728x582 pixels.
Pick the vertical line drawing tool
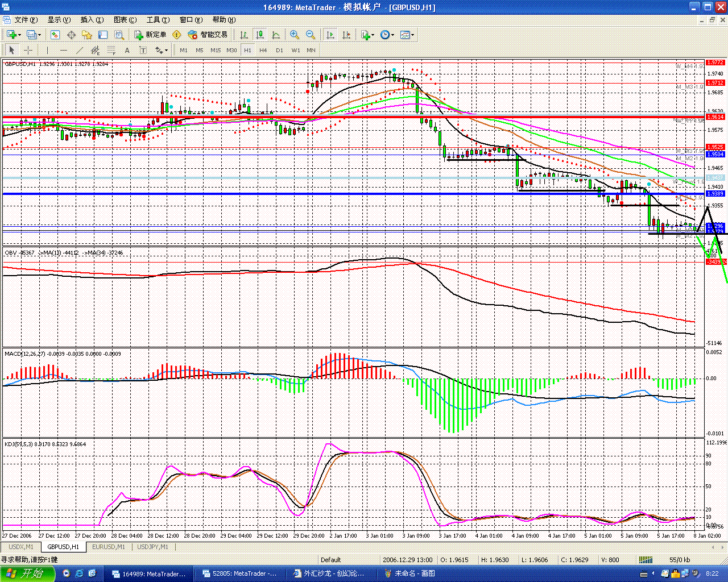pos(47,50)
